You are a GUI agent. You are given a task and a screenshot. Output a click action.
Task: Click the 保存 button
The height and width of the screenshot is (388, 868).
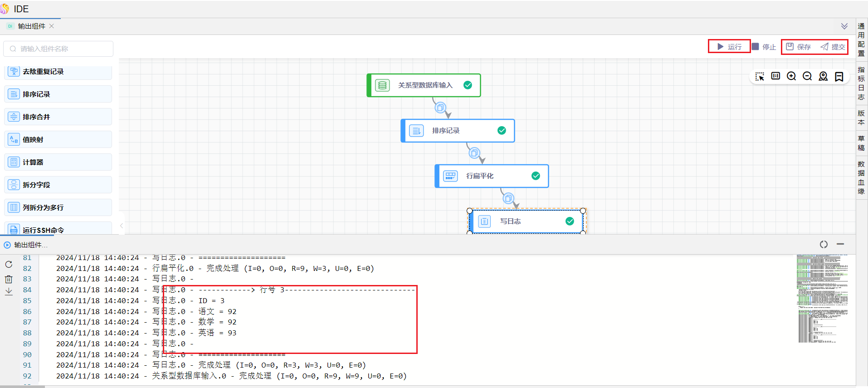coord(799,47)
